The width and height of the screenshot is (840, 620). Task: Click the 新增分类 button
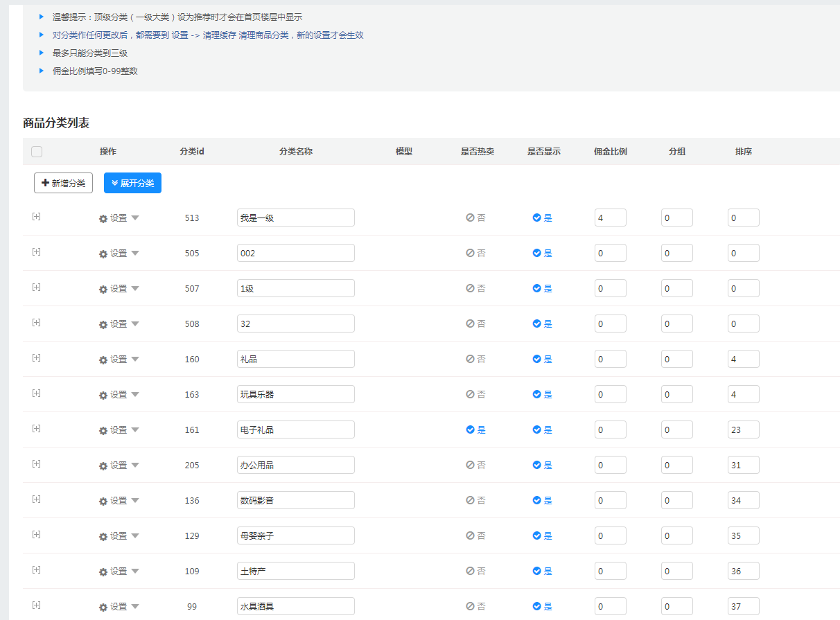(x=63, y=183)
